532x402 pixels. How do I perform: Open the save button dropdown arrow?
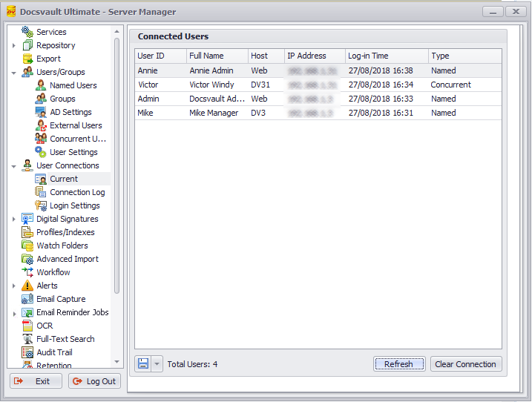pos(157,364)
